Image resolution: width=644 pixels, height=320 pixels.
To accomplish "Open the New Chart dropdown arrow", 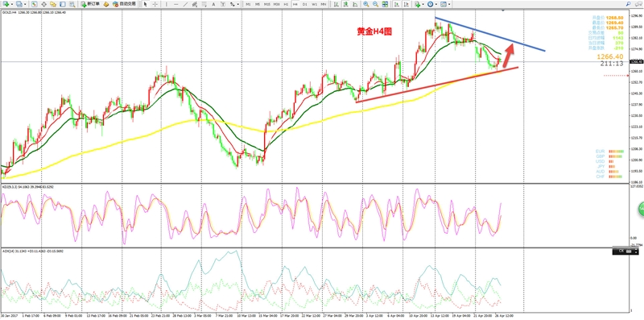I will 12,4.
